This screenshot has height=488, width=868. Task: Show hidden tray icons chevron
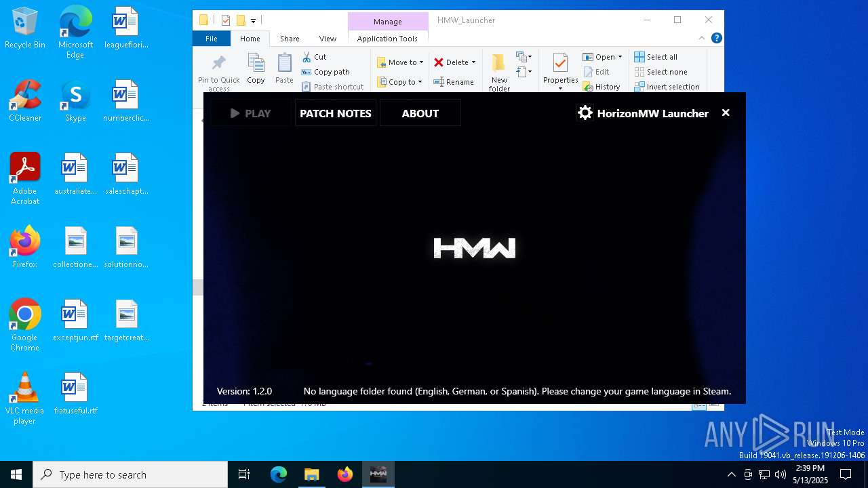pyautogui.click(x=731, y=474)
